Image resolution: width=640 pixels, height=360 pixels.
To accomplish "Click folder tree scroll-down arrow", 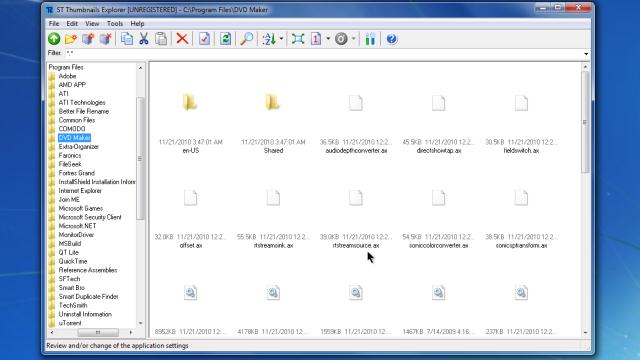I will tap(140, 323).
